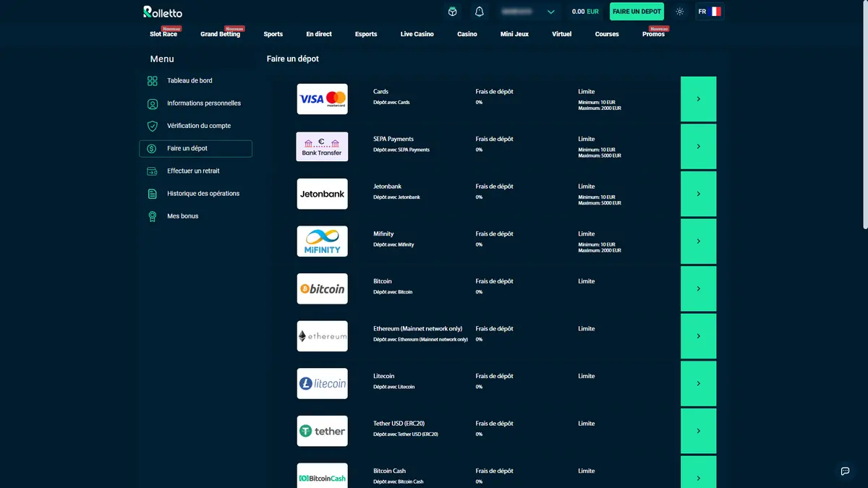This screenshot has width=868, height=488.
Task: Open Jetonbank deposit green arrow
Action: [698, 194]
